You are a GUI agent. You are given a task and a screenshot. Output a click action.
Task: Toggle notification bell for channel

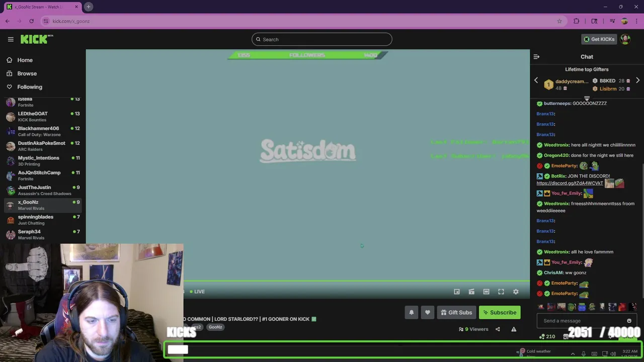click(x=411, y=312)
